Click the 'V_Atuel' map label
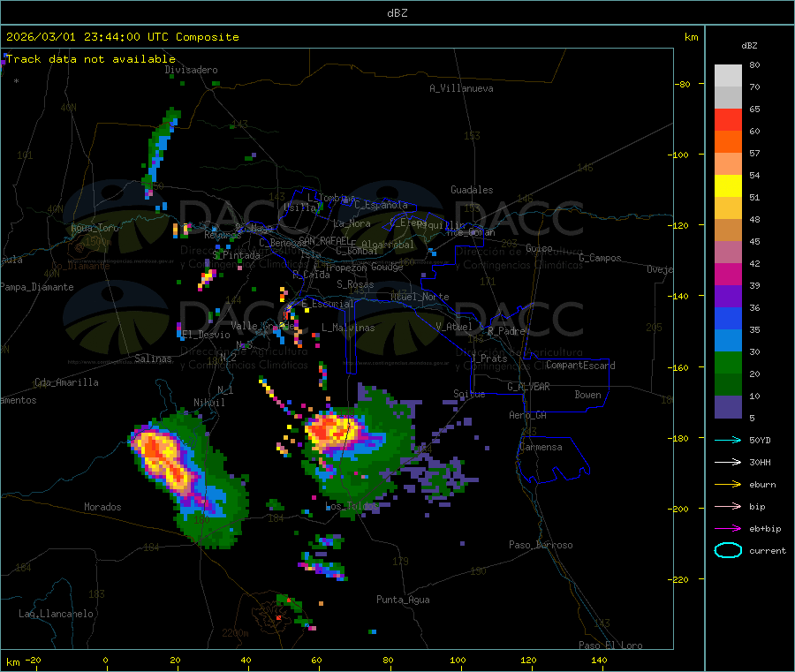This screenshot has width=795, height=672. (x=454, y=327)
